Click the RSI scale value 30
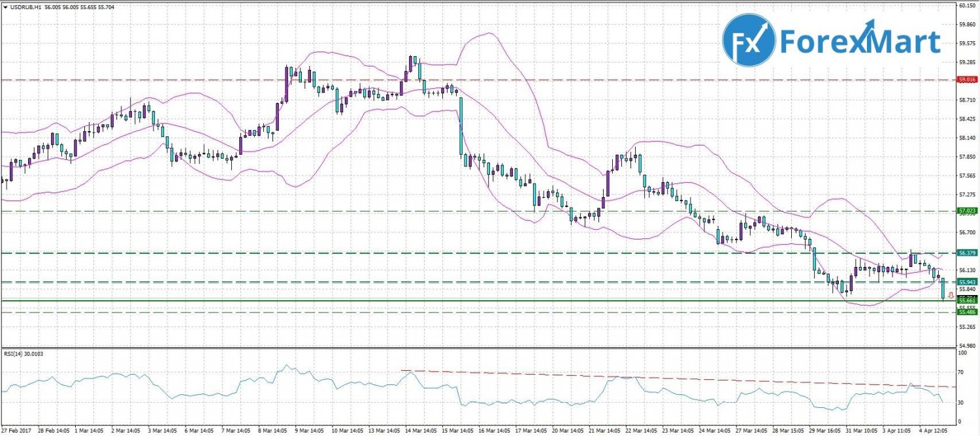980x436 pixels. click(x=961, y=403)
